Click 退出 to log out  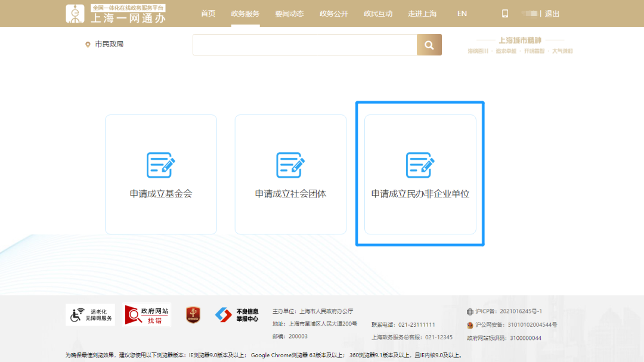pyautogui.click(x=551, y=13)
